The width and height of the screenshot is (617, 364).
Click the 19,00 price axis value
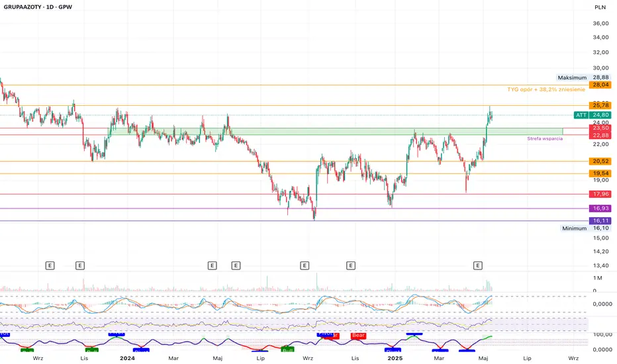point(600,180)
